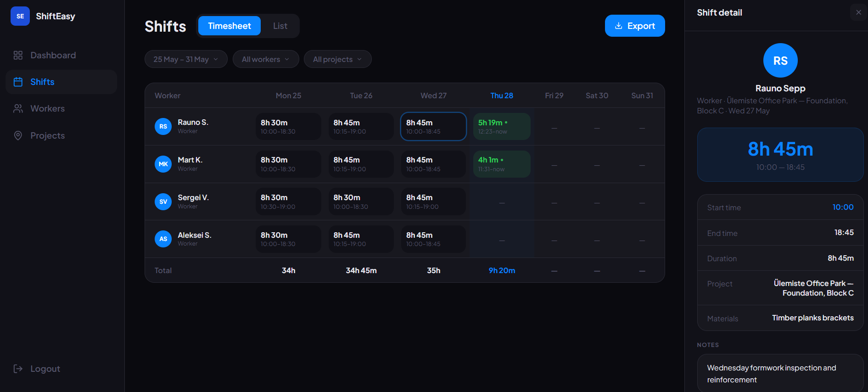The width and height of the screenshot is (868, 392).
Task: Click Rauno S. RS avatar in table
Action: pos(163,126)
